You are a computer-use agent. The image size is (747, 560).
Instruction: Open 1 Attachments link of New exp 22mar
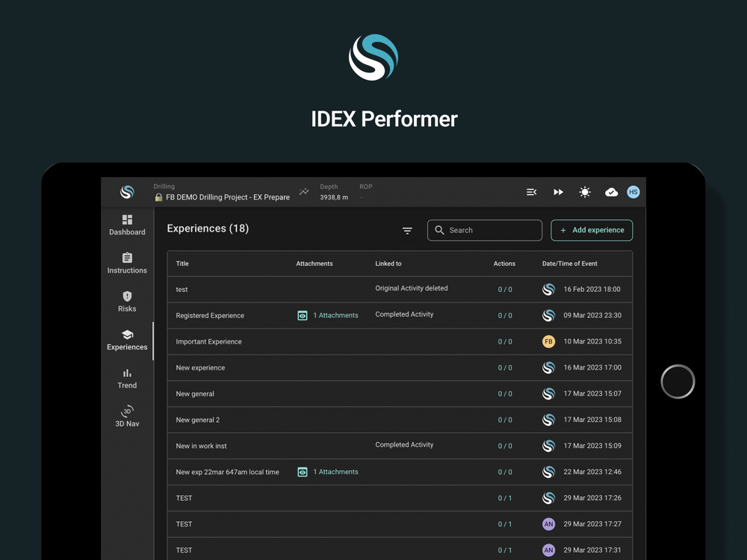tap(336, 472)
